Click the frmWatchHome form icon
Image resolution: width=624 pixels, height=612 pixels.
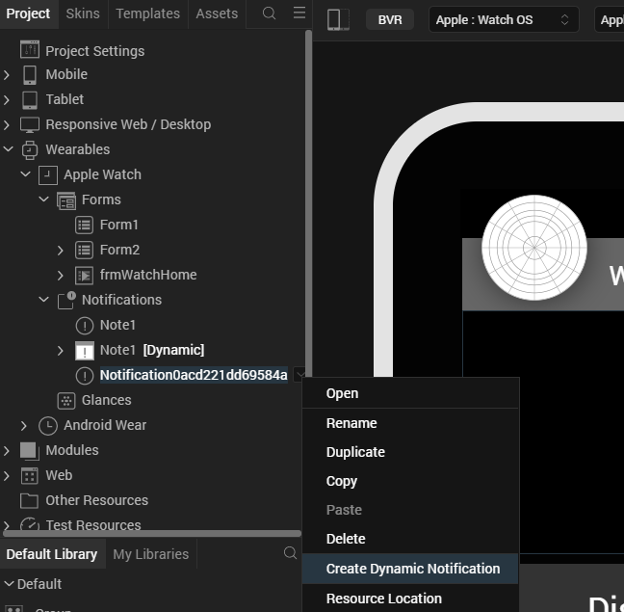click(84, 275)
